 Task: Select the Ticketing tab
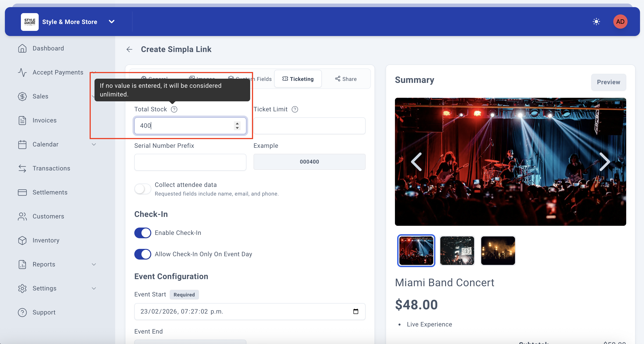point(298,79)
